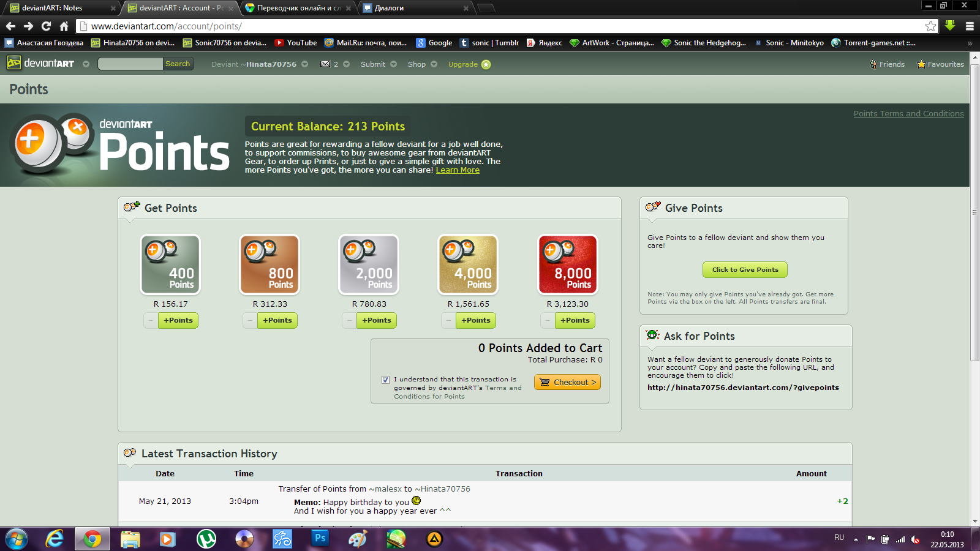Click the Click to Give Points button

point(745,269)
